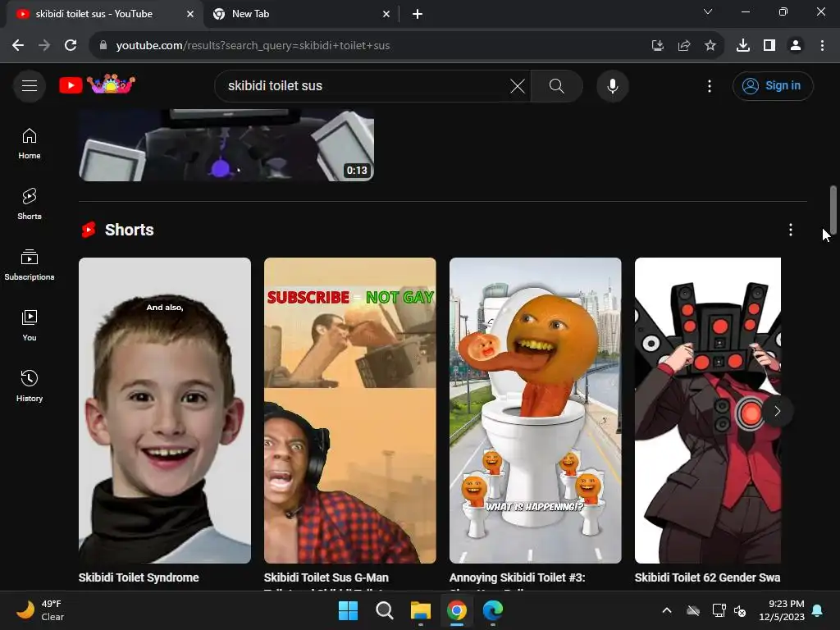The height and width of the screenshot is (630, 840).
Task: Click the page vertical scrollbar thumb
Action: point(833,209)
